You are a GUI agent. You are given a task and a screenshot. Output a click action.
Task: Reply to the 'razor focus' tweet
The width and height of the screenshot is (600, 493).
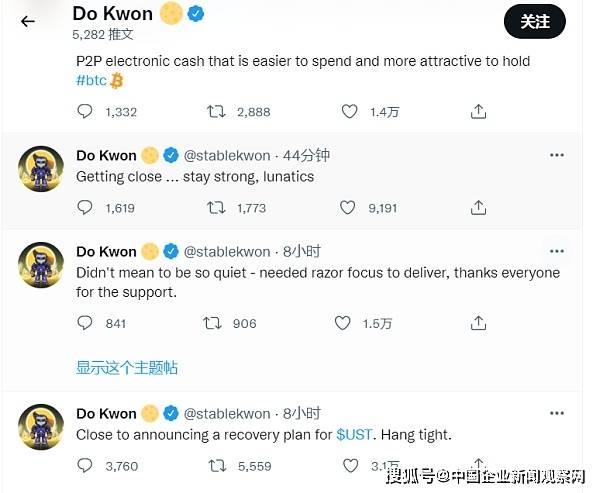(x=85, y=323)
